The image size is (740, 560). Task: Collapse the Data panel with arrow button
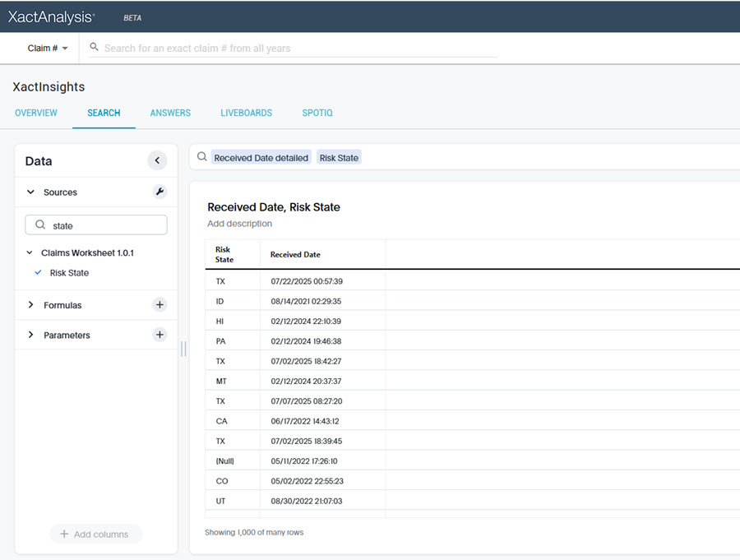tap(157, 161)
